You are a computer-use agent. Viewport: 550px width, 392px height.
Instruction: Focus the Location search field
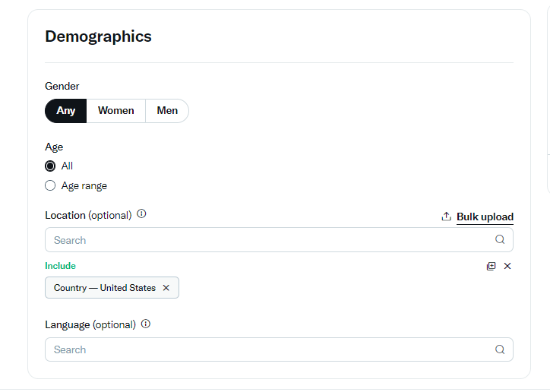tap(280, 240)
